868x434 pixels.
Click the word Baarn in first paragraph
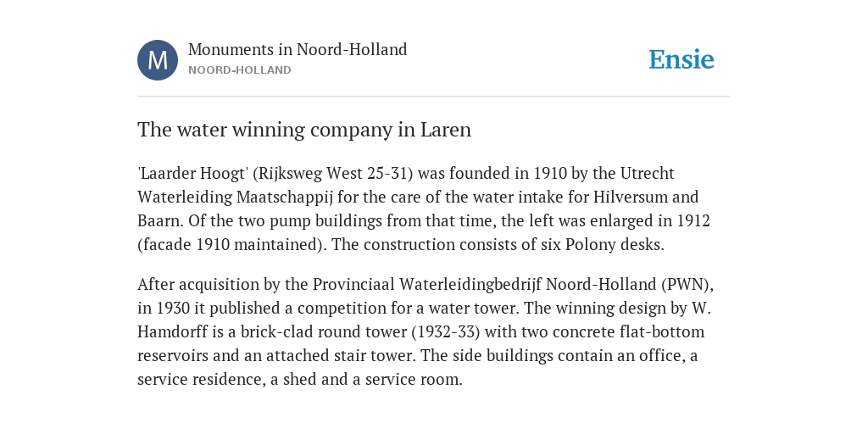click(x=160, y=221)
